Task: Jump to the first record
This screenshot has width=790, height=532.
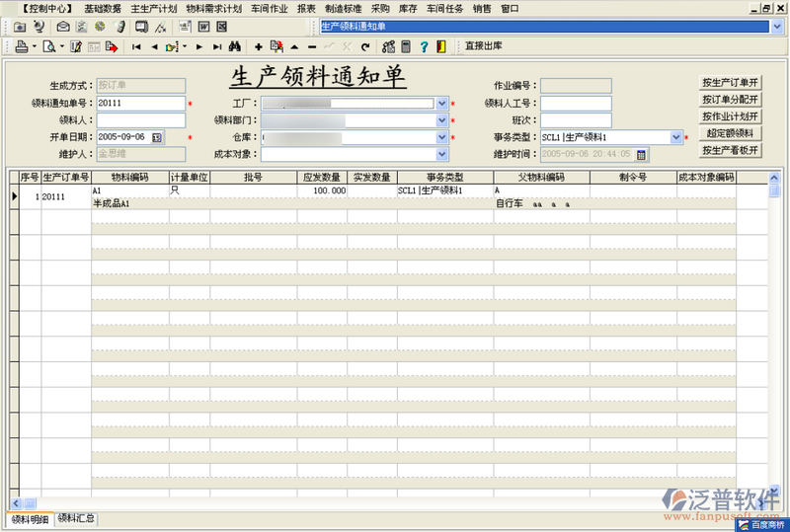Action: point(136,46)
